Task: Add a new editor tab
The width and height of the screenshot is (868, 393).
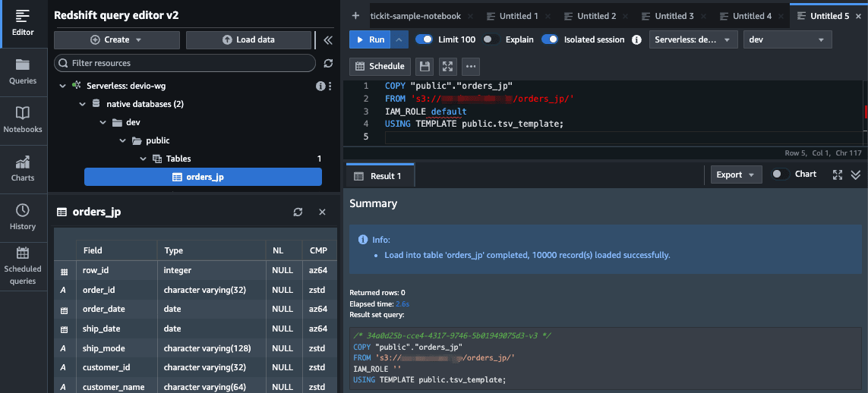Action: pyautogui.click(x=355, y=16)
